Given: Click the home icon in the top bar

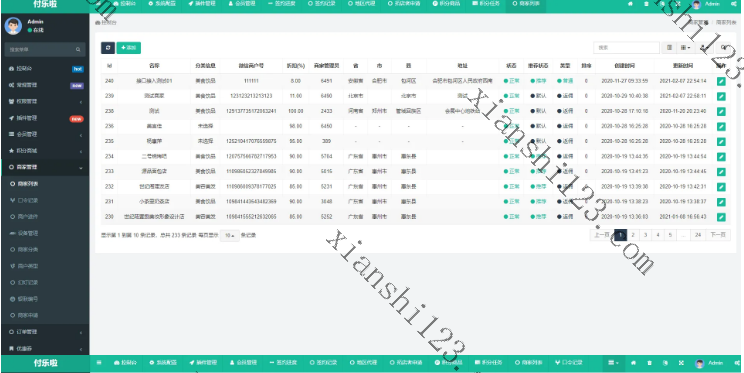Looking at the screenshot, I should point(631,4).
